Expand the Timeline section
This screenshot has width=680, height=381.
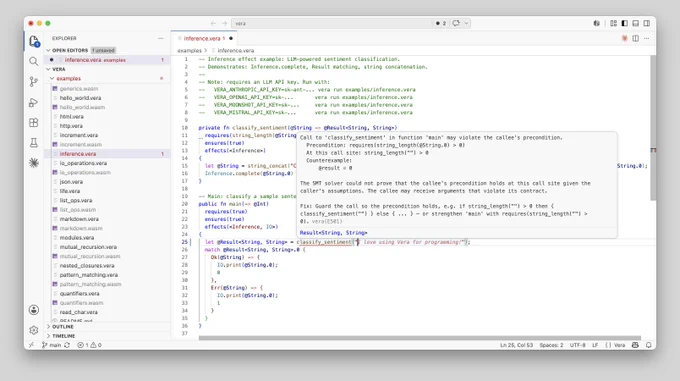[63, 336]
